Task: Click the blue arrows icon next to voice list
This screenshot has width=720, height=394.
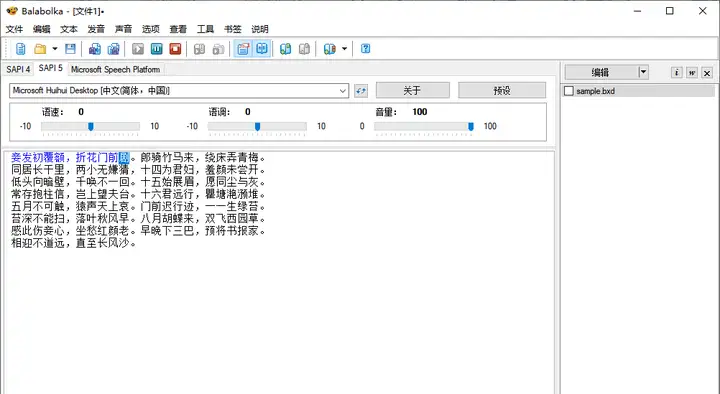Action: (361, 91)
